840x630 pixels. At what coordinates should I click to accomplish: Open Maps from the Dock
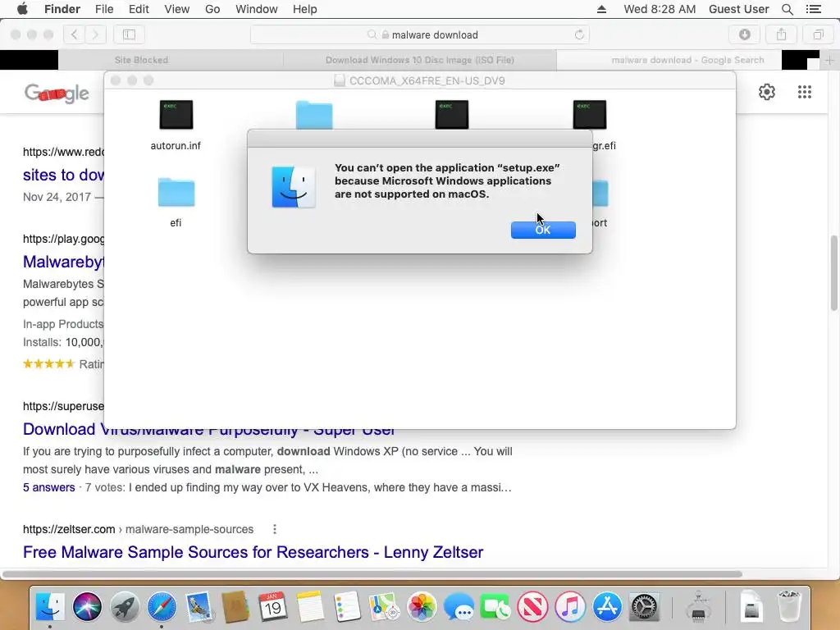click(x=384, y=607)
